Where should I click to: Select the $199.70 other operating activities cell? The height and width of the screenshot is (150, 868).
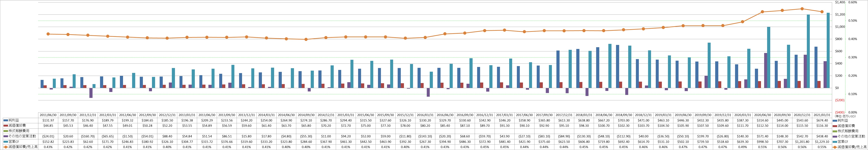pyautogui.click(x=703, y=136)
